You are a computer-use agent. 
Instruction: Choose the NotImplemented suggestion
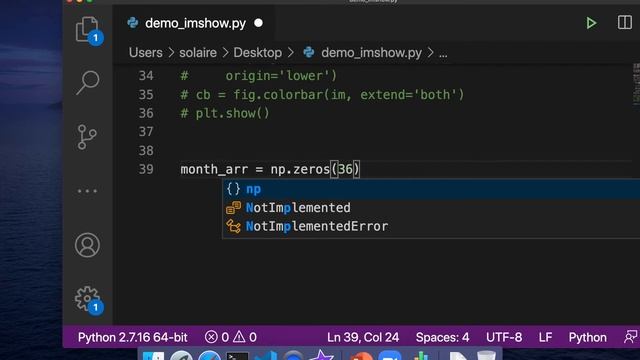pyautogui.click(x=431, y=208)
